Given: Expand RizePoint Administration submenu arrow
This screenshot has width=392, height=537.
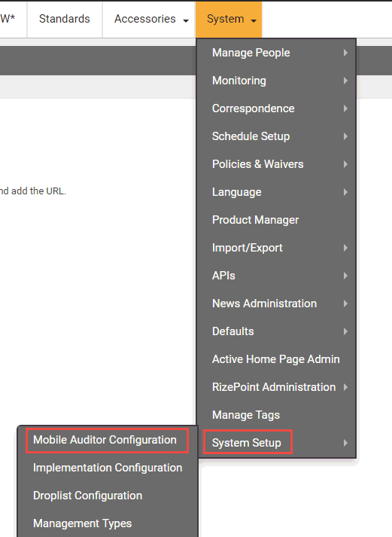Looking at the screenshot, I should pos(345,387).
